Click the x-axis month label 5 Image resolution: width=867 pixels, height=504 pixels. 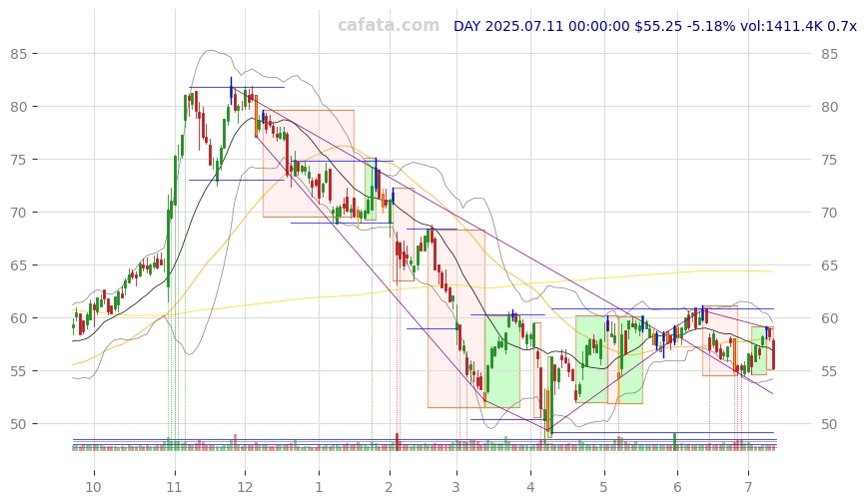(x=603, y=487)
